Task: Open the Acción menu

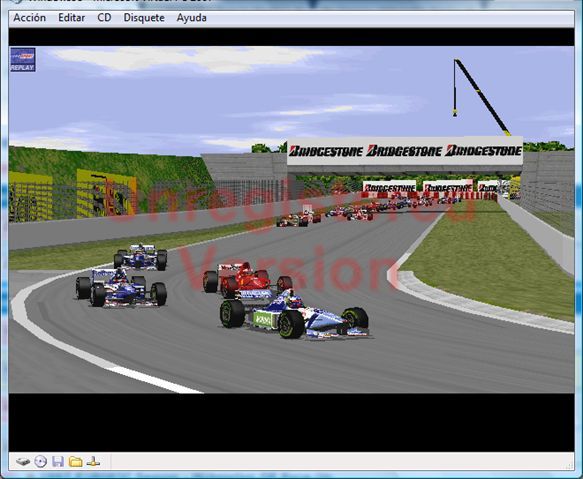Action: coord(30,18)
